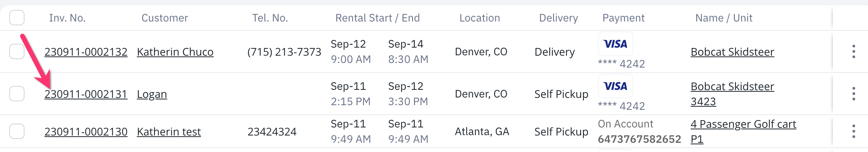Open the three-dot menu for invoice 230911-0002132
Image resolution: width=868 pixels, height=152 pixels.
(x=853, y=51)
